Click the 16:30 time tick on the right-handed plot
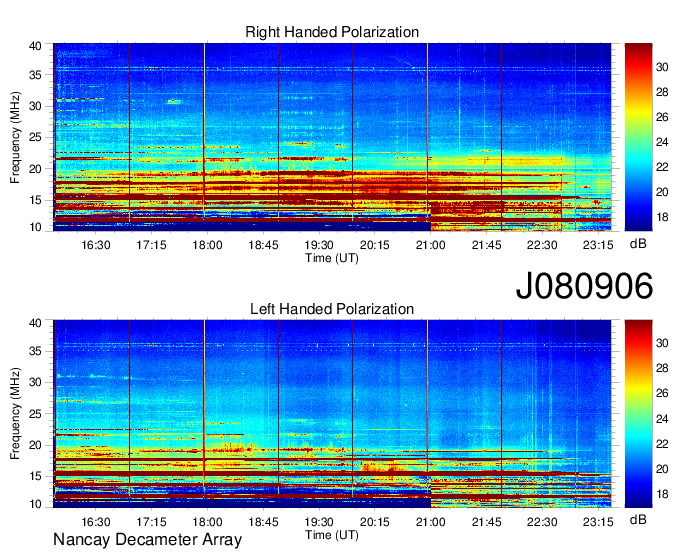The height and width of the screenshot is (552, 680). point(96,245)
